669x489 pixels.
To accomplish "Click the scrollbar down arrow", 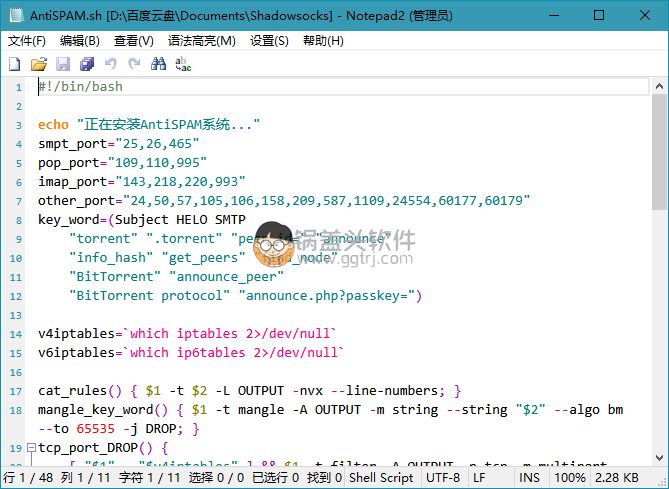I will [659, 457].
